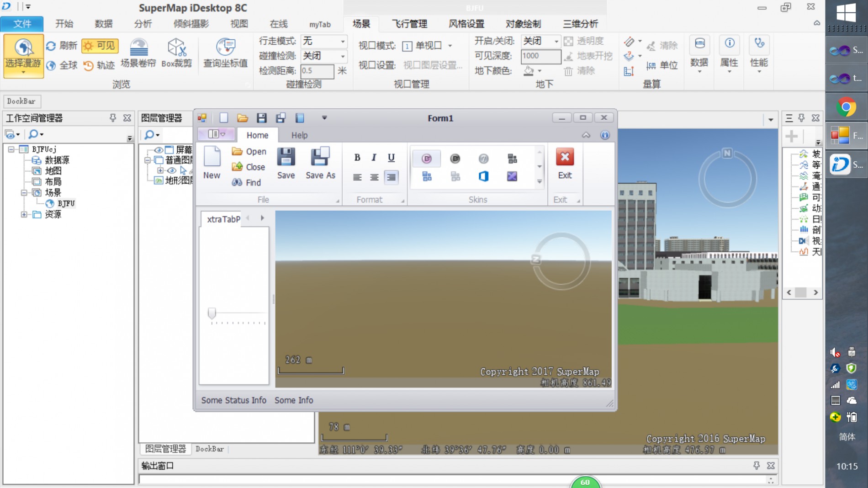Click the 可见深度 input field
The height and width of the screenshot is (488, 868).
pyautogui.click(x=540, y=56)
